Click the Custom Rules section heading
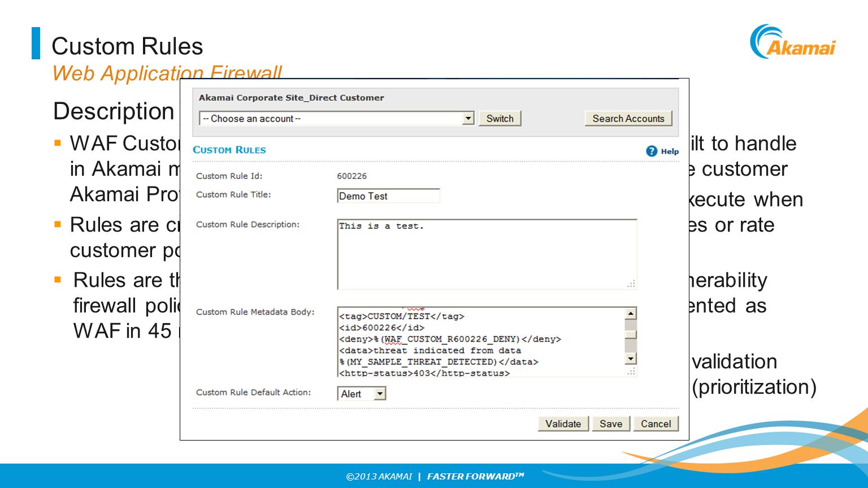Screen dimensions: 868x488 click(x=229, y=150)
